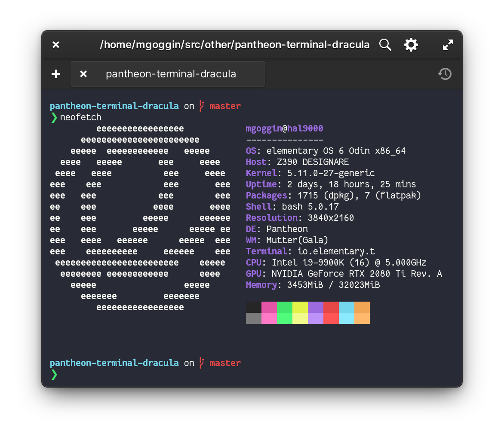Click the GPU: NVIDIA GeForce RTX line
Screen dimensions: 504x440
(x=344, y=274)
